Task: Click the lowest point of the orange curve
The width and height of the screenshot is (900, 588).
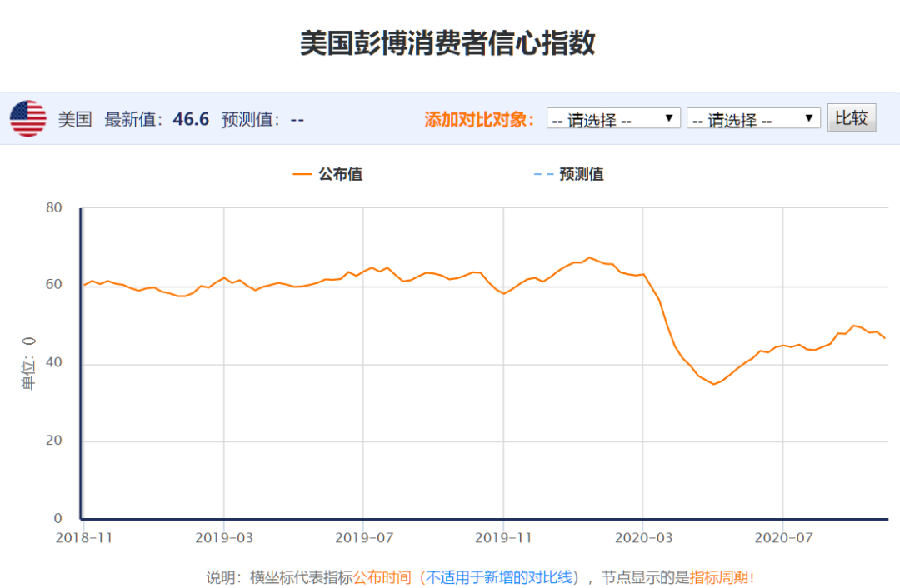Action: pos(713,382)
